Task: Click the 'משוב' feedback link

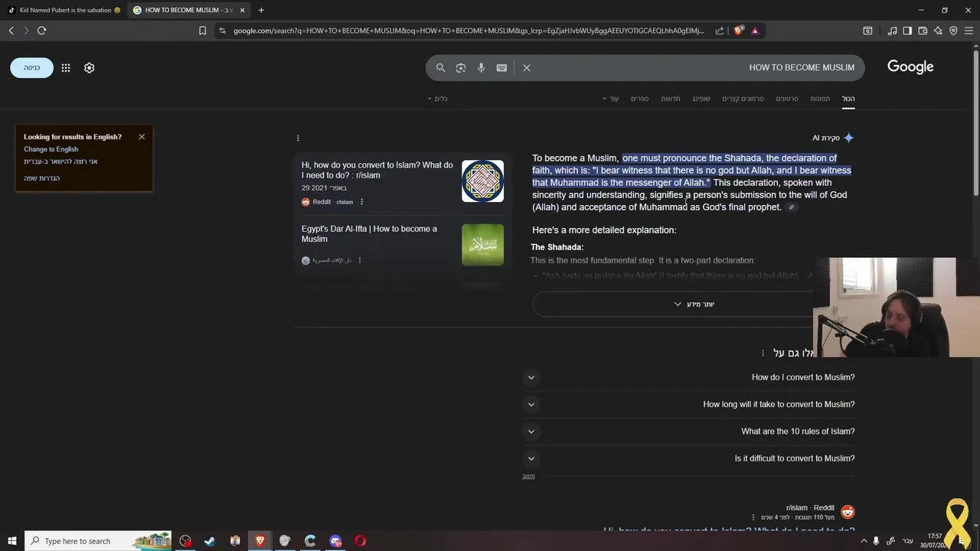Action: 528,476
